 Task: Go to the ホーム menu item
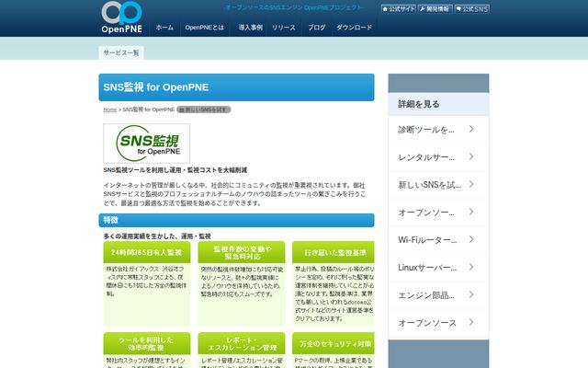coord(164,28)
